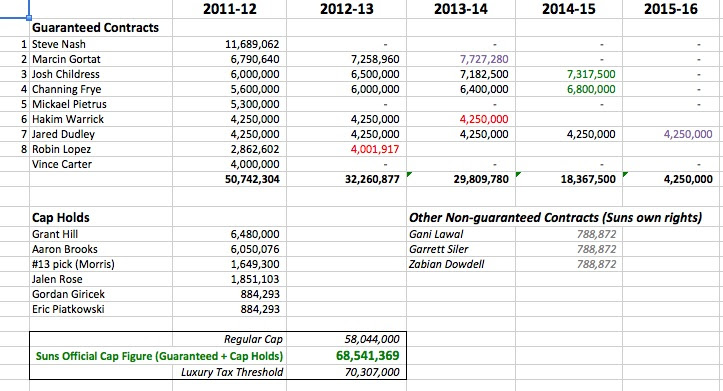Click Grant Hill's 6,480,000 cell
The height and width of the screenshot is (391, 723).
[229, 234]
